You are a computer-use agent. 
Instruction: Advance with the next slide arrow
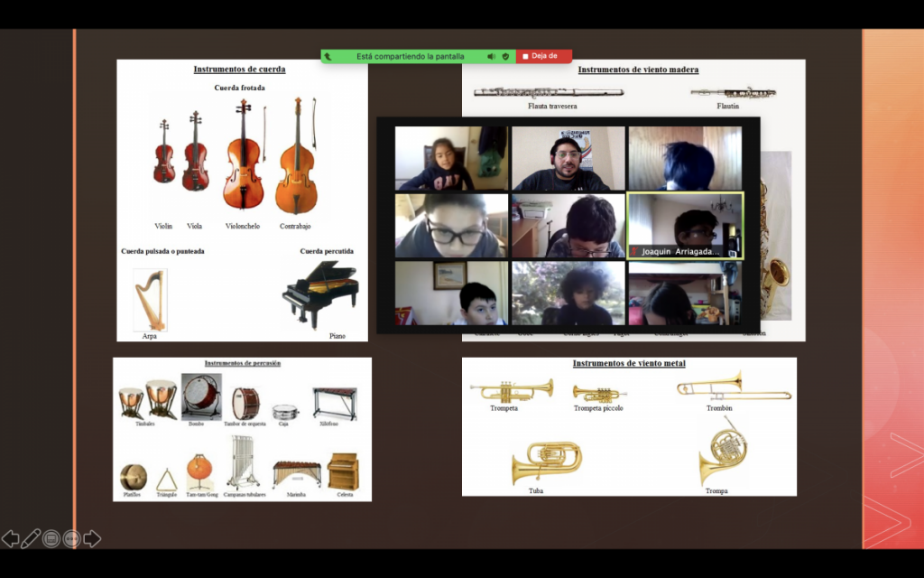pyautogui.click(x=92, y=539)
